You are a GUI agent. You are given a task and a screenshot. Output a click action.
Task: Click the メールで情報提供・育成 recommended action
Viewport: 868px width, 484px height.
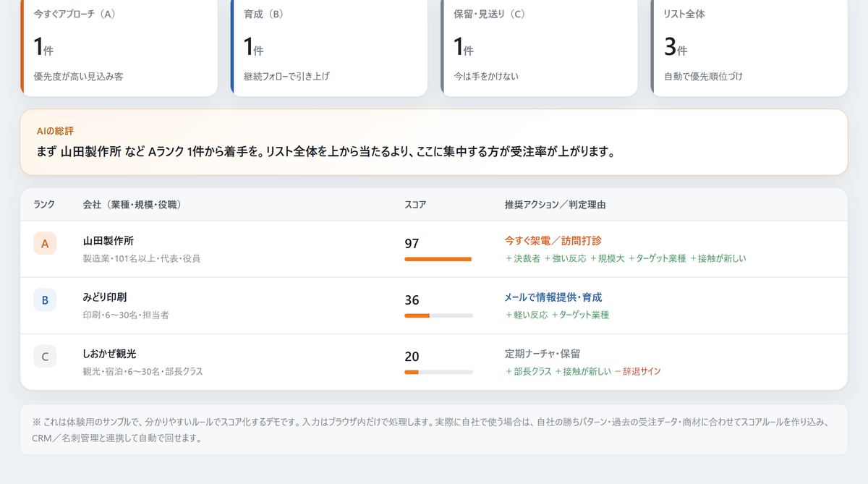[x=553, y=297]
